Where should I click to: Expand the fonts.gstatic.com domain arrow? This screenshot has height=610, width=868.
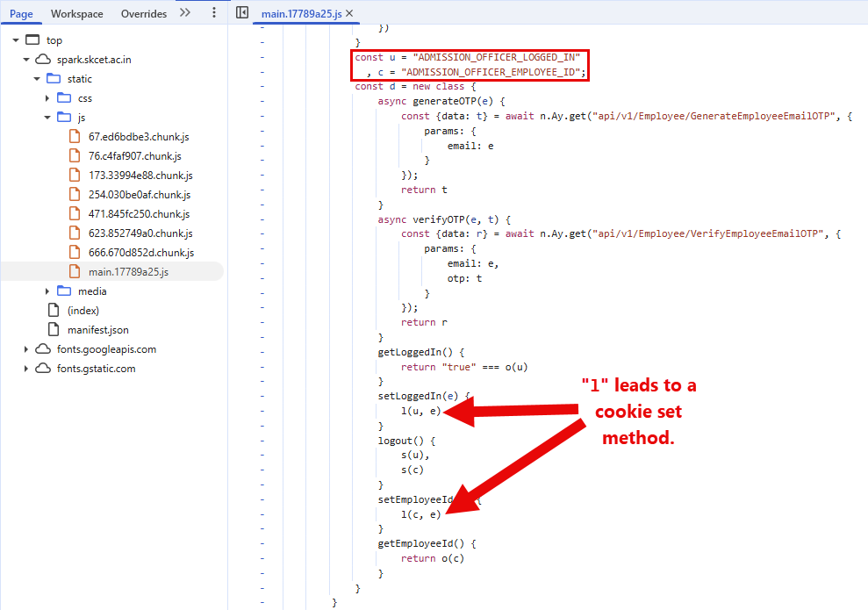coord(26,369)
